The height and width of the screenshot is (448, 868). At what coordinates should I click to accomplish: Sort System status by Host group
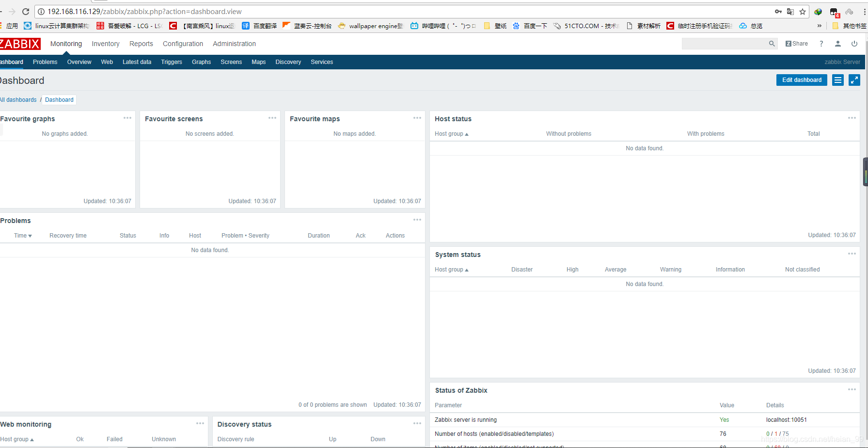(x=452, y=270)
